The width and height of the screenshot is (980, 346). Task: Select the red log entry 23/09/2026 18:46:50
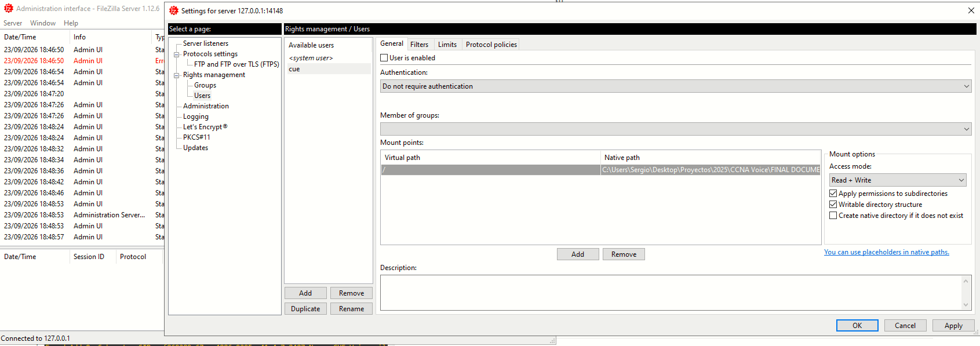point(82,61)
